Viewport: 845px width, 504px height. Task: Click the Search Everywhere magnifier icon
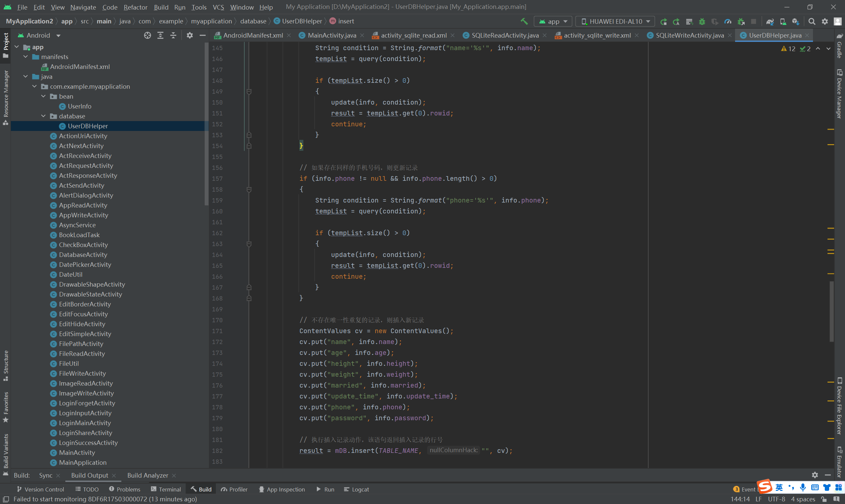pos(812,21)
